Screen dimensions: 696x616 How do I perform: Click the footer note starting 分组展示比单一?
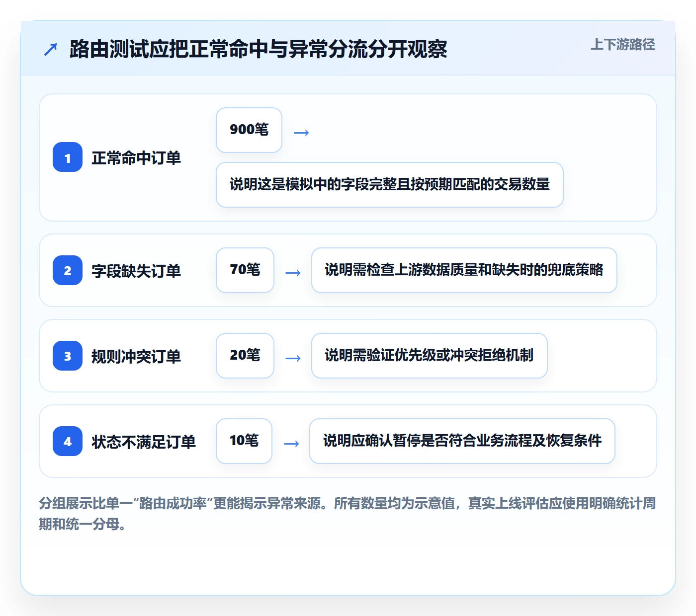pos(348,514)
